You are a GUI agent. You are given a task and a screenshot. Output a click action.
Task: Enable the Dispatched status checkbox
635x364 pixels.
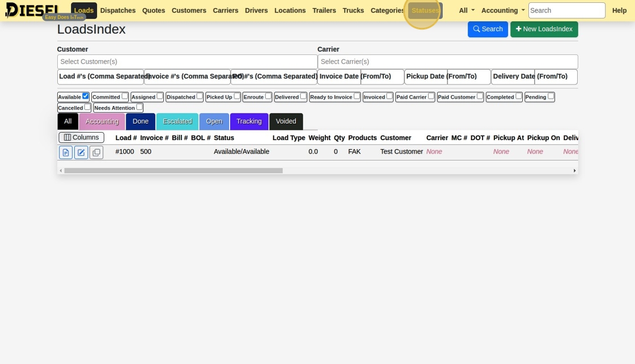(x=200, y=96)
